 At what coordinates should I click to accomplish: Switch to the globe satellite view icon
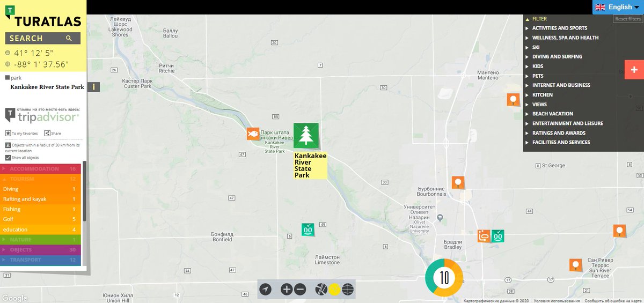pos(348,290)
